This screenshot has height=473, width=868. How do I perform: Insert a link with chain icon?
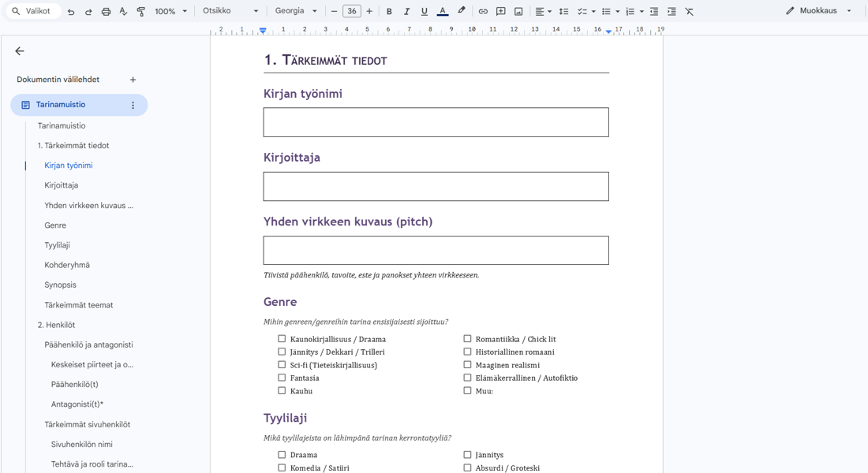point(483,11)
